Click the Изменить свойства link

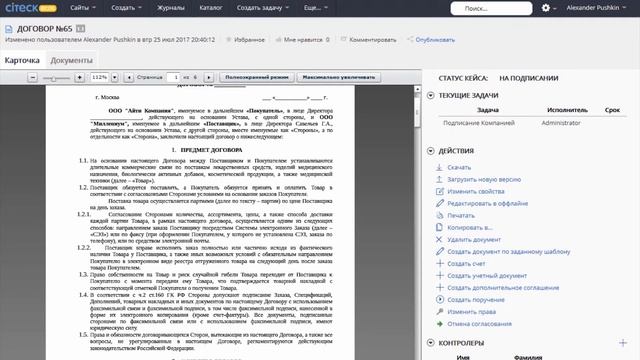click(x=476, y=191)
